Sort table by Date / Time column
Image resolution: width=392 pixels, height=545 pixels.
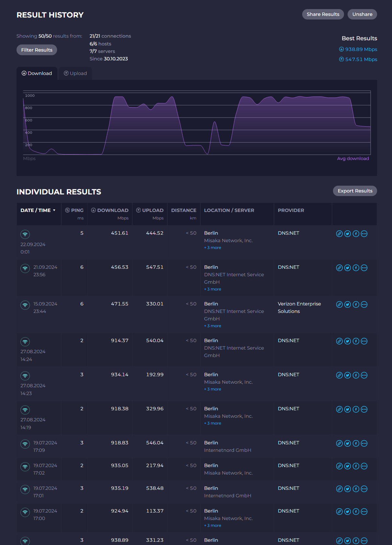point(38,210)
